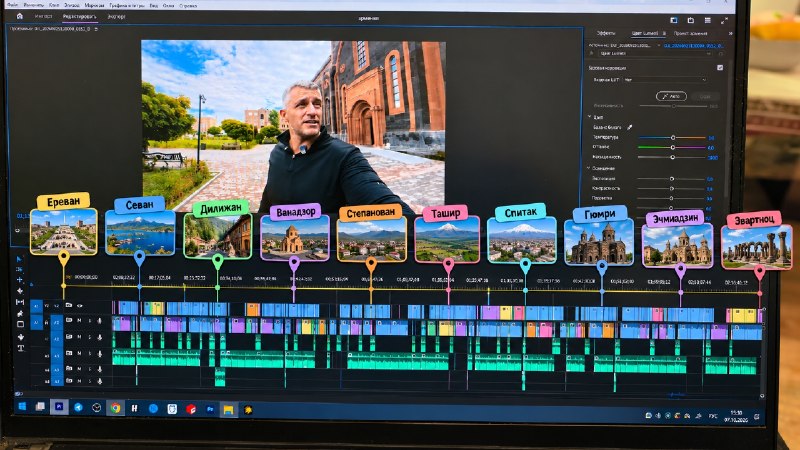Open Task View on the taskbar
Screen dimensions: 800x450
(40, 407)
